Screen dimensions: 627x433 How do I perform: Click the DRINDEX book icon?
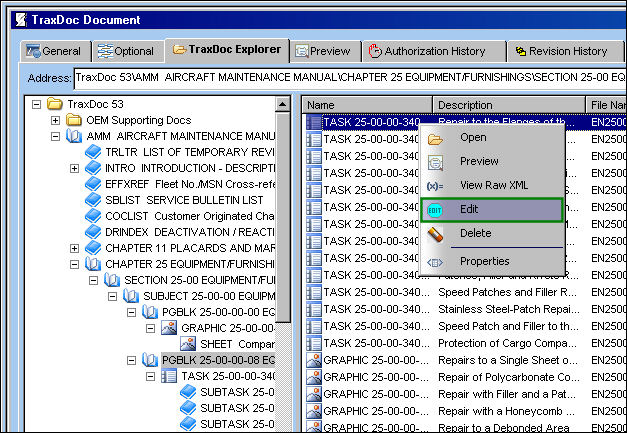[93, 232]
